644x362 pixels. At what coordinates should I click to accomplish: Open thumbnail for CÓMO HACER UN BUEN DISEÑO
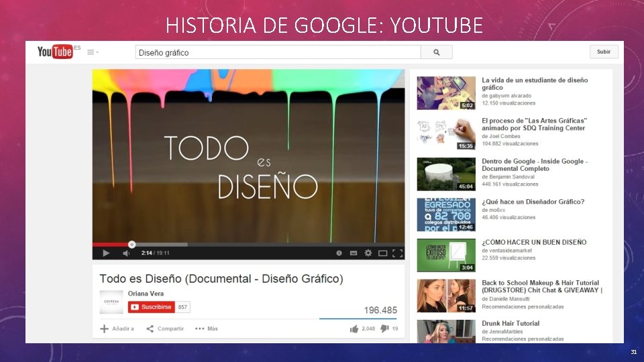pos(446,255)
